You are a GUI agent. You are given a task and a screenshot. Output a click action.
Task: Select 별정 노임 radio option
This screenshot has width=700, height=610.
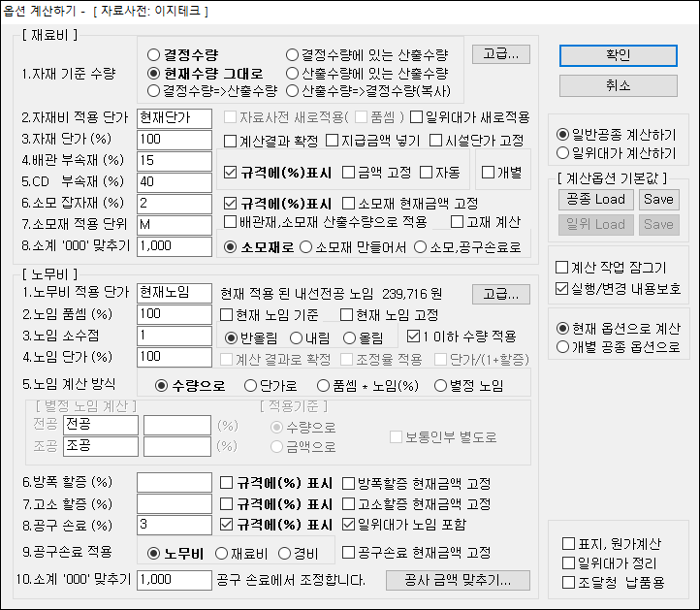[468, 386]
